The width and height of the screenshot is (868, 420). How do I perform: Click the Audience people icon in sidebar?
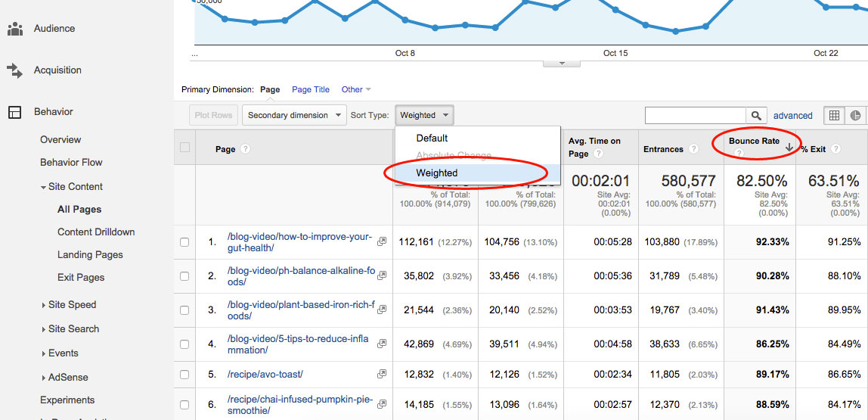(x=14, y=29)
